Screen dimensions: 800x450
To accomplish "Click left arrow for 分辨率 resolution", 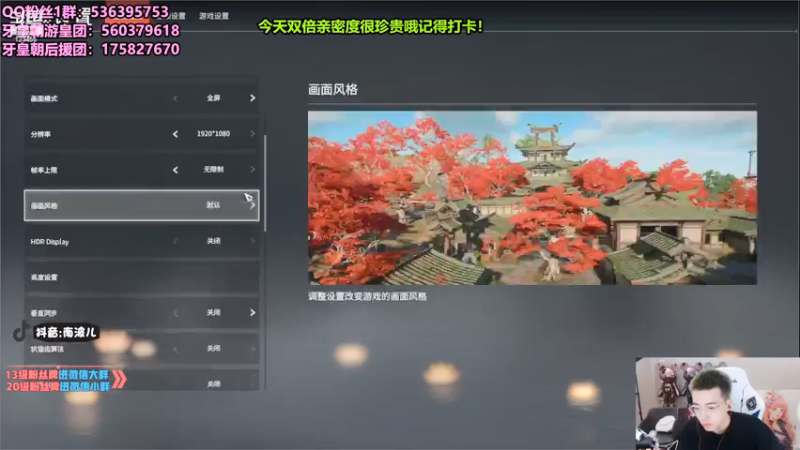I will pyautogui.click(x=175, y=134).
